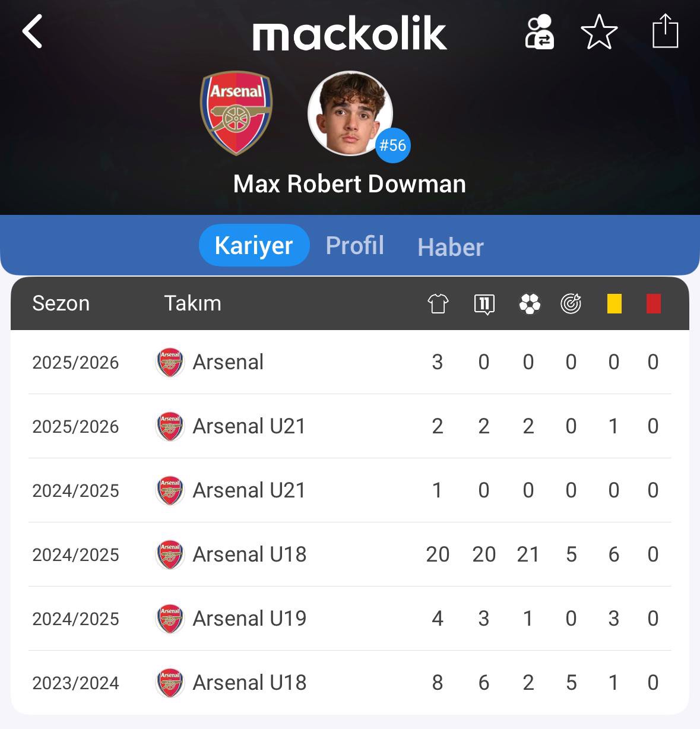
Task: Tap the target assists column icon
Action: (x=571, y=304)
